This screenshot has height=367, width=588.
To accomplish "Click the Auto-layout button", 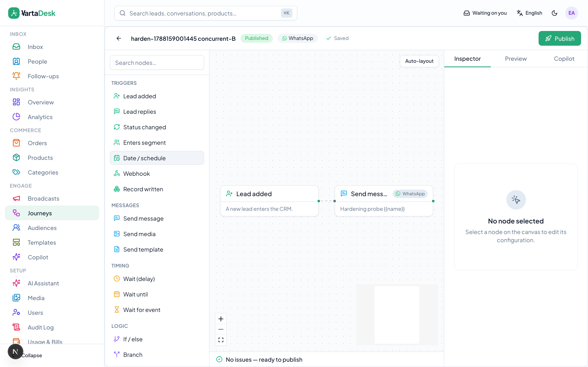I will tap(419, 61).
